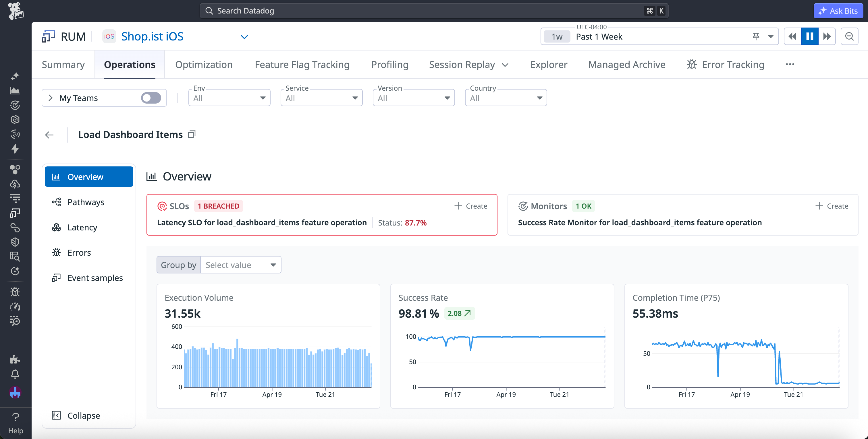The image size is (868, 439).
Task: Open Monitors target icon in sidebar
Action: click(15, 105)
